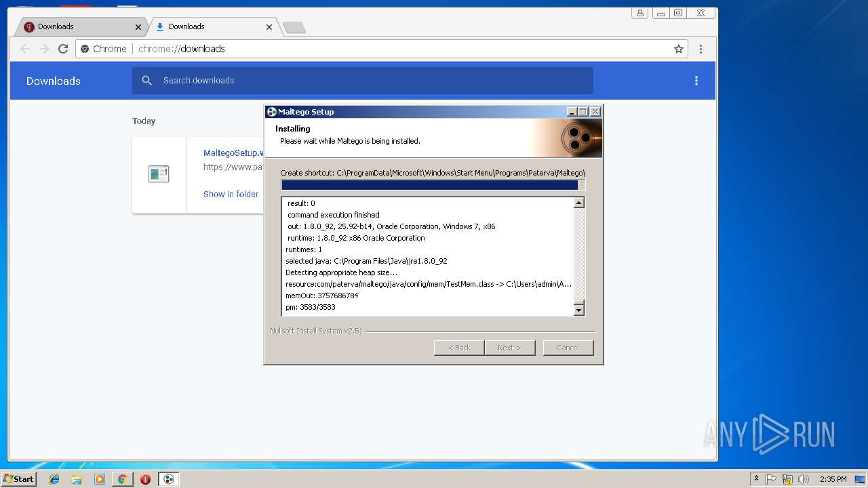Select 'selected java' log line
This screenshot has height=488, width=868.
(x=366, y=261)
